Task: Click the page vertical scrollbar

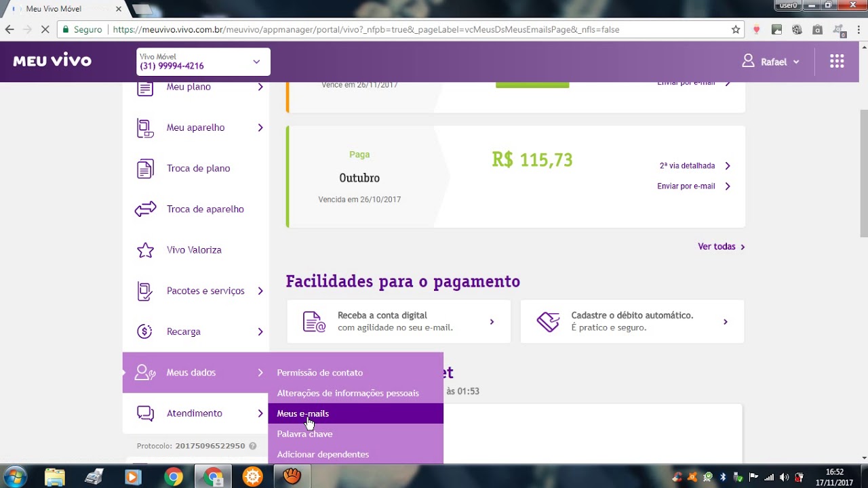Action: (x=863, y=173)
